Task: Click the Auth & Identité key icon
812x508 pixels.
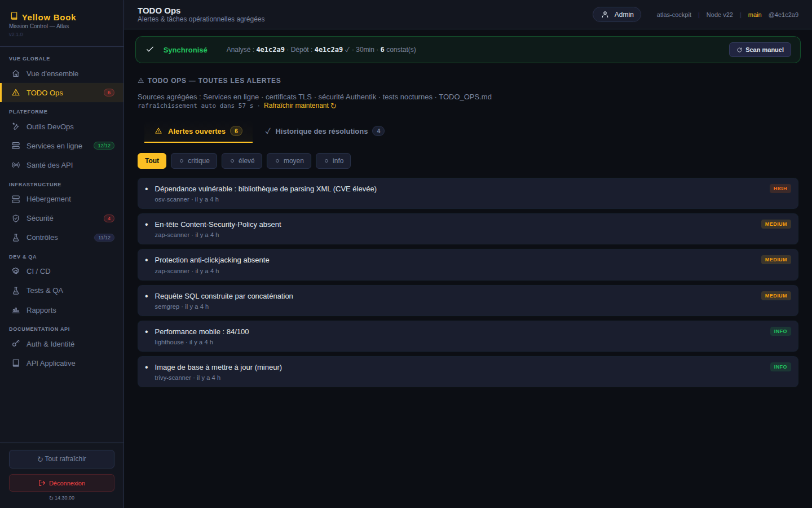Action: pos(16,344)
